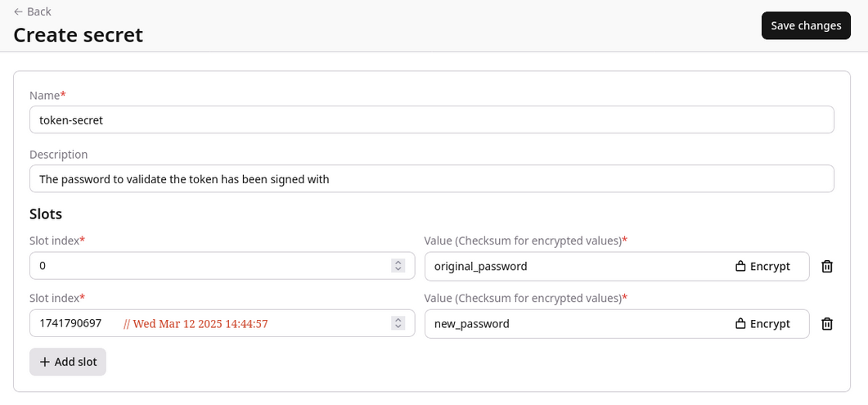Decrement slot index 0 with down arrow

coord(398,269)
